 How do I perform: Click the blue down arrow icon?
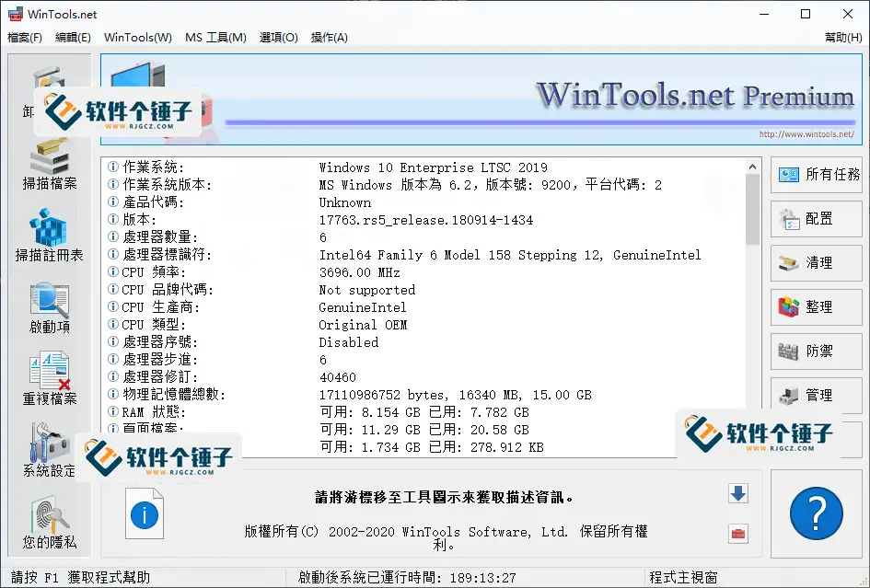click(737, 494)
